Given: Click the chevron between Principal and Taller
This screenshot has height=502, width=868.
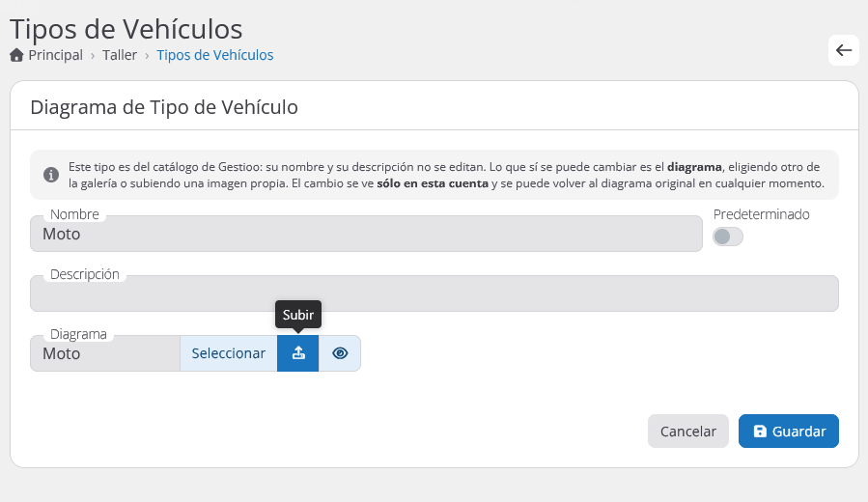Looking at the screenshot, I should point(93,56).
